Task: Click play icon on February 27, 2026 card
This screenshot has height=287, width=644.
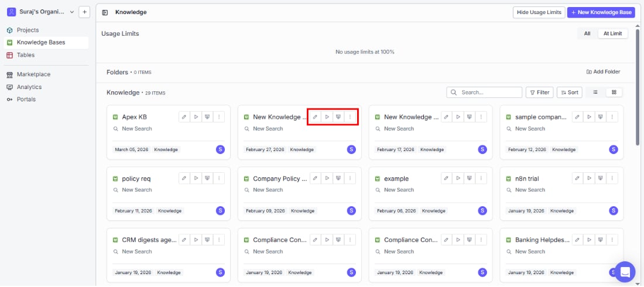Action: point(327,117)
